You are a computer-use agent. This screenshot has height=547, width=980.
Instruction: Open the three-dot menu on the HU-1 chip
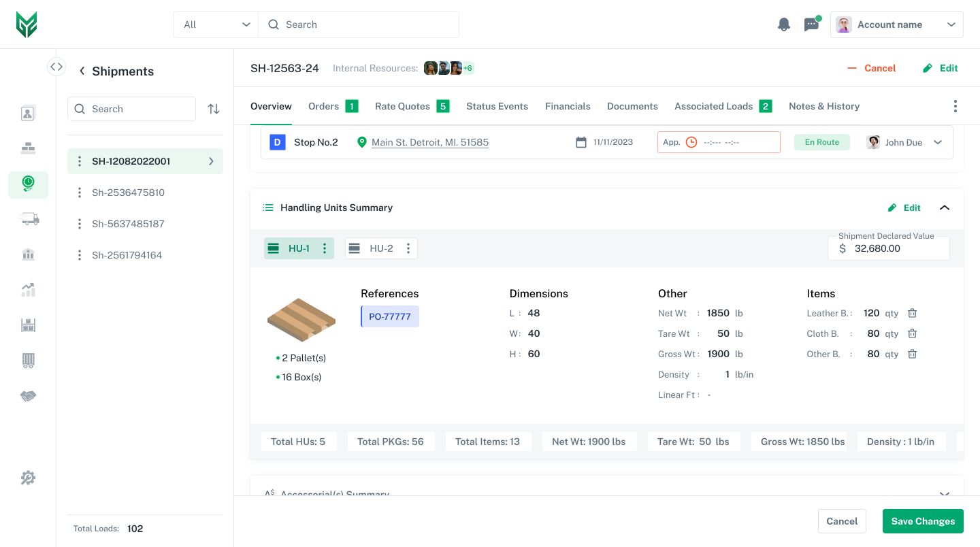[x=325, y=248]
